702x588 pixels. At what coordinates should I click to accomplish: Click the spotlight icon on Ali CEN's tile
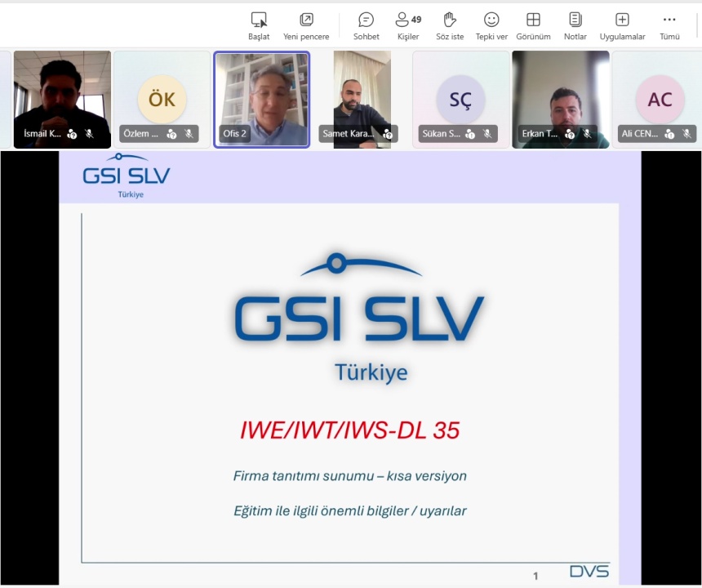tap(671, 133)
